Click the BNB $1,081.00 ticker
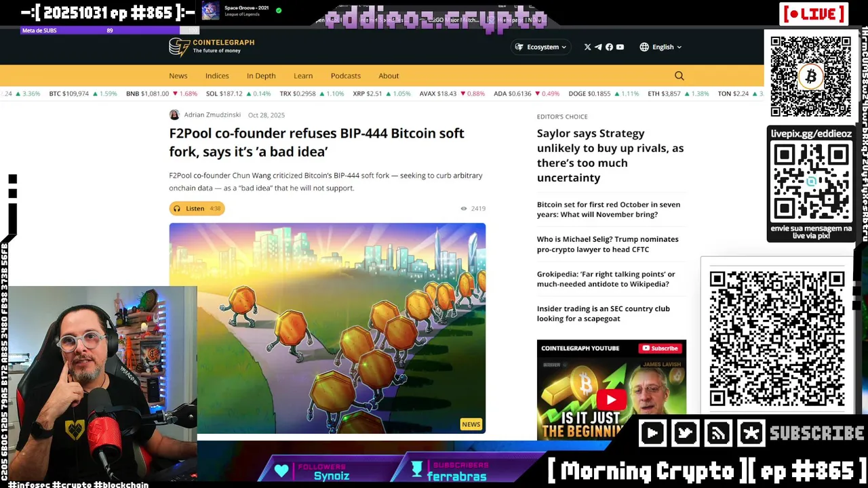868x488 pixels. pyautogui.click(x=161, y=94)
